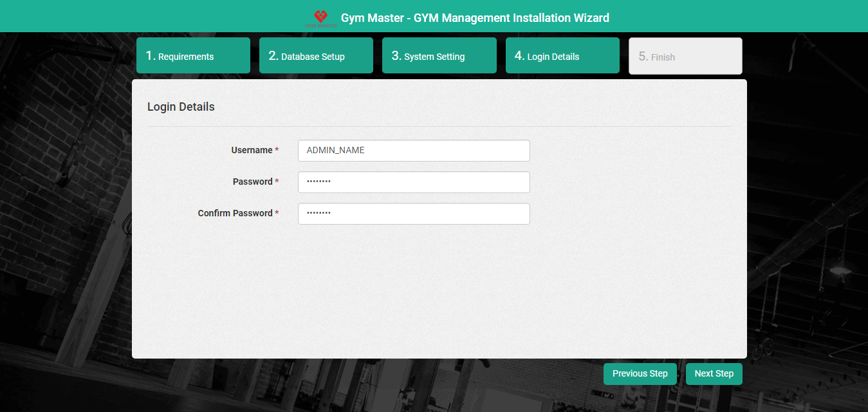The image size is (868, 412).
Task: Go to the Requirements step
Action: point(193,56)
